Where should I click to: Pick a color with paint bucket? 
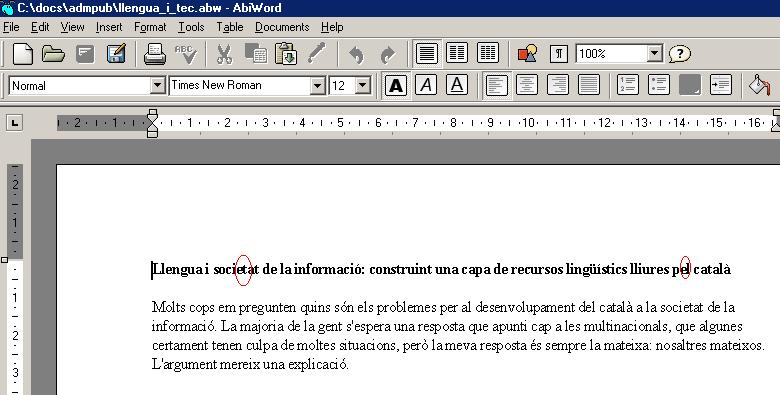(x=760, y=85)
